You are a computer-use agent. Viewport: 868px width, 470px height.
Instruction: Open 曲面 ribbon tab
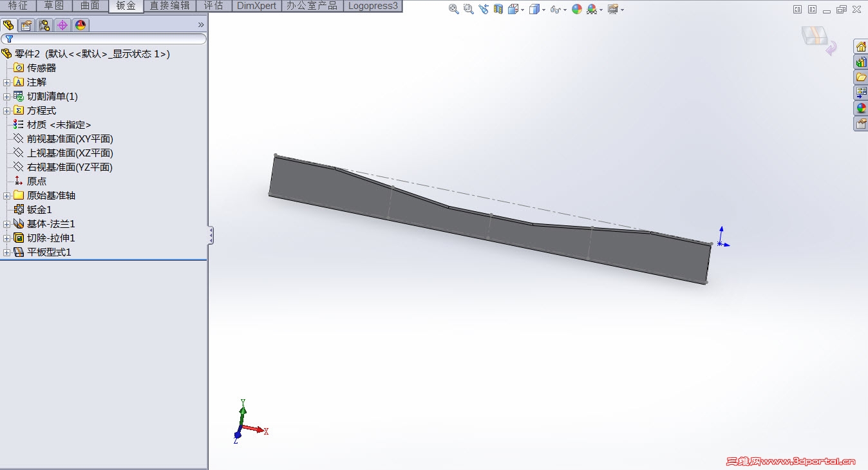[x=90, y=6]
